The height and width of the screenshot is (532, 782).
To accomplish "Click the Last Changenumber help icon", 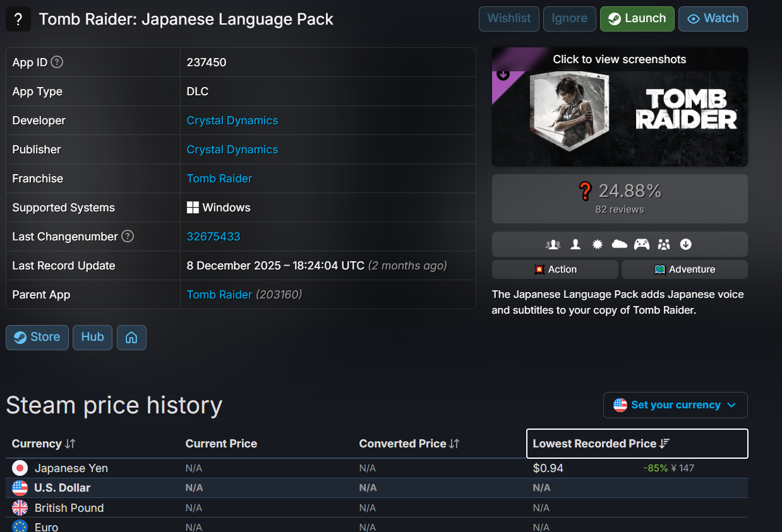I will tap(128, 236).
